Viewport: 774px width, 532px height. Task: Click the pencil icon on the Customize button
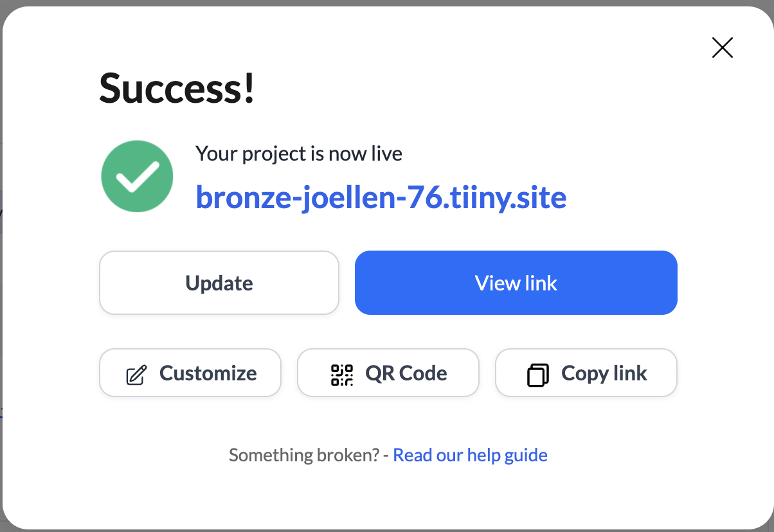137,373
